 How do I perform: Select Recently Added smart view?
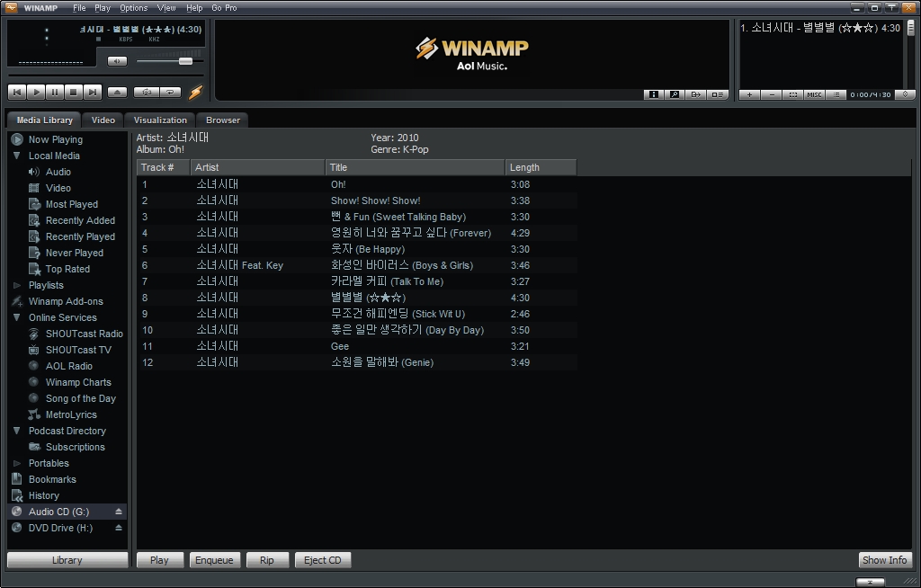[80, 220]
